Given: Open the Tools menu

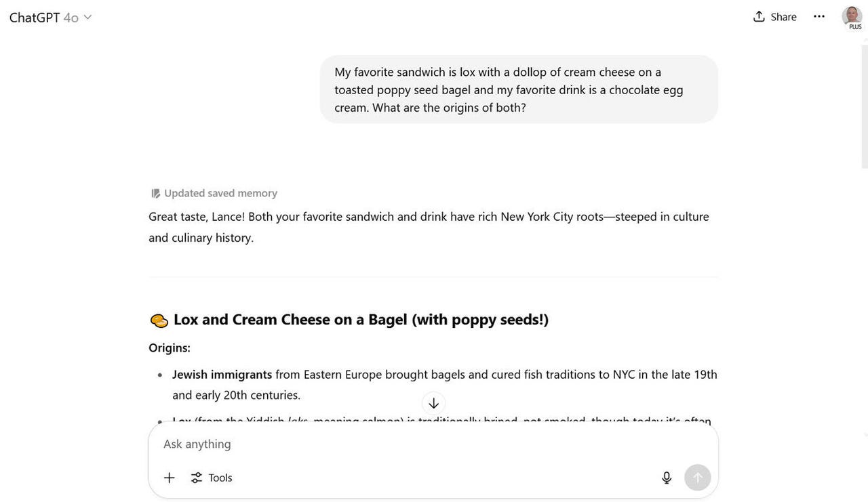Looking at the screenshot, I should click(212, 478).
